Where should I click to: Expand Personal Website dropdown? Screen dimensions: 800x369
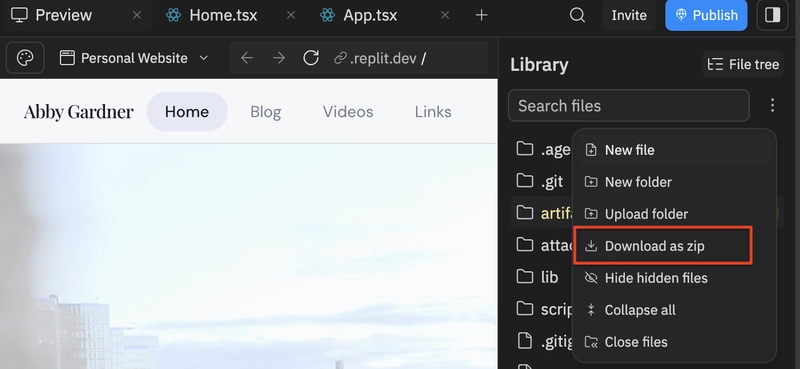tap(134, 58)
